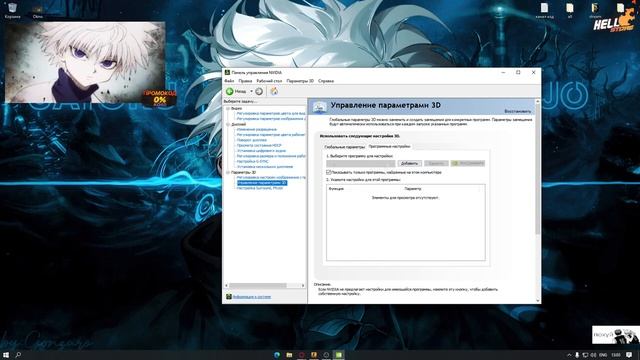Screen dimensions: 640x360
Task: Open Поворот дисплея in the task tree
Action: click(251, 140)
